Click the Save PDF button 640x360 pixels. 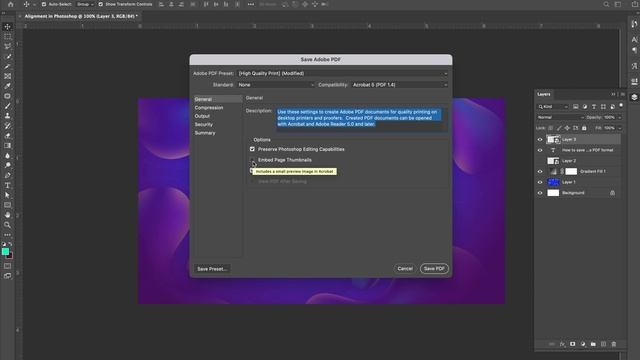(434, 269)
